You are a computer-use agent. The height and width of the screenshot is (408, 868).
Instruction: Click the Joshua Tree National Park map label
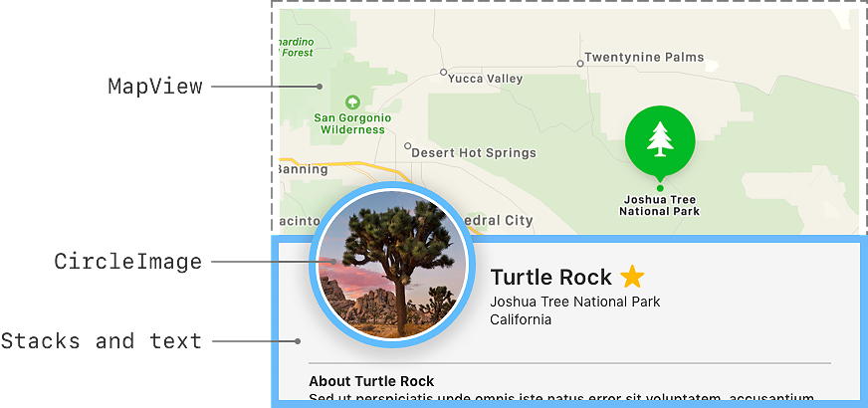click(659, 205)
